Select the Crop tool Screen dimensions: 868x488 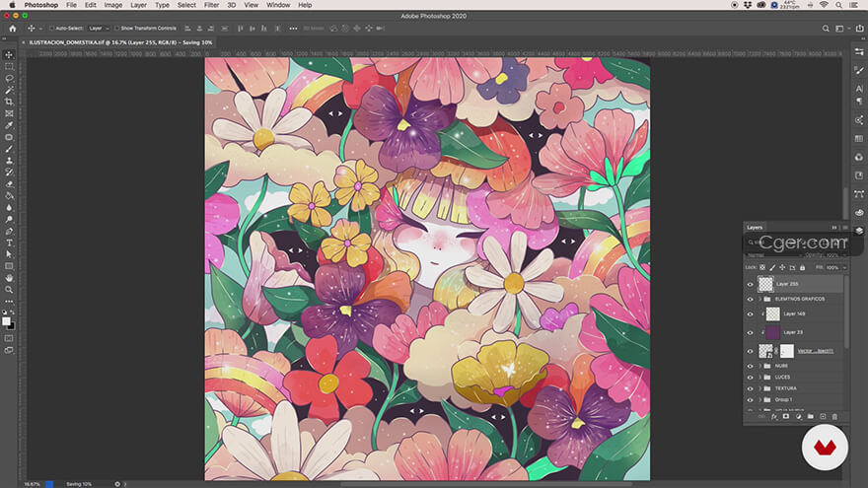click(x=9, y=102)
